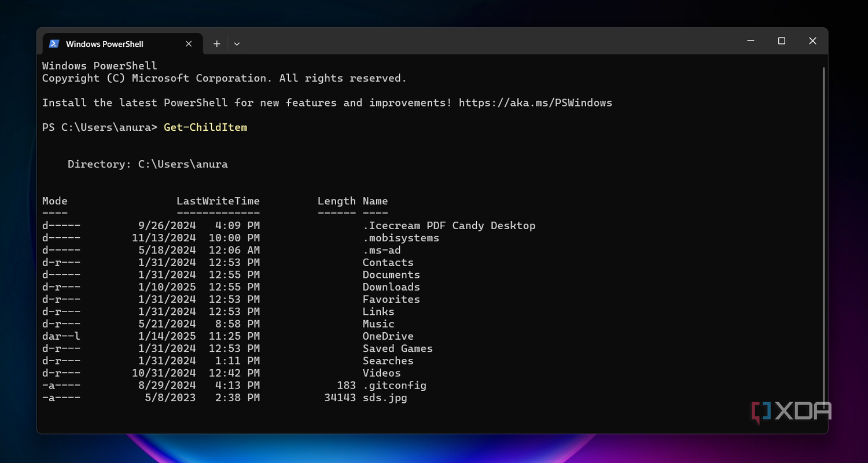Click the .gitconfig file name

tap(395, 385)
